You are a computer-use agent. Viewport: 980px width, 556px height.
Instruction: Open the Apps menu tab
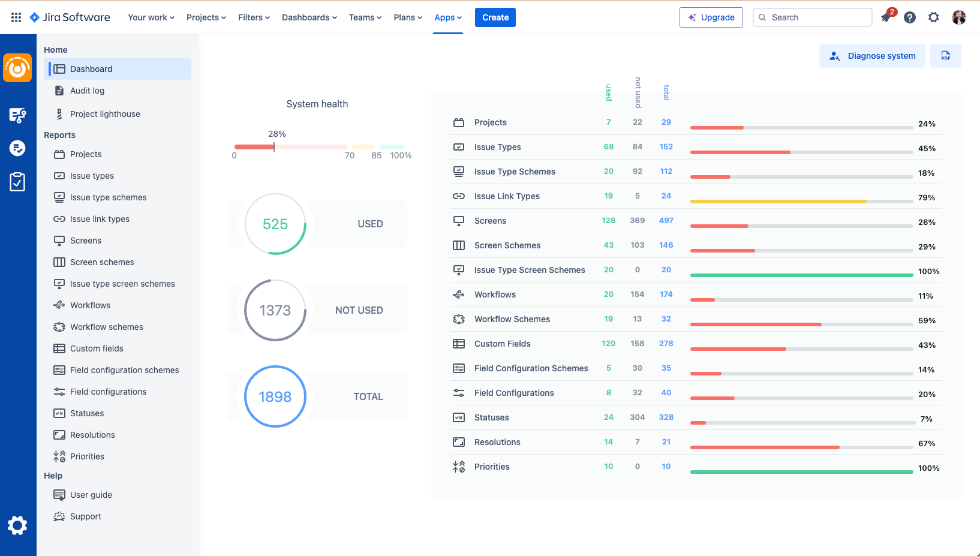click(x=448, y=17)
